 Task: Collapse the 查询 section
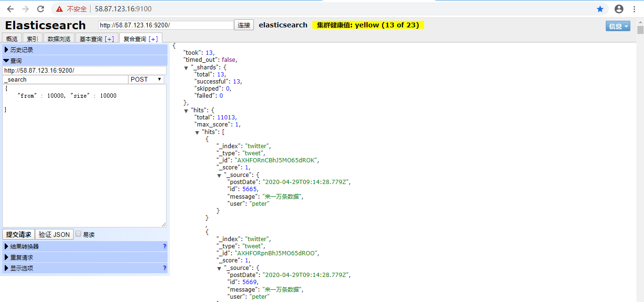pyautogui.click(x=85, y=60)
